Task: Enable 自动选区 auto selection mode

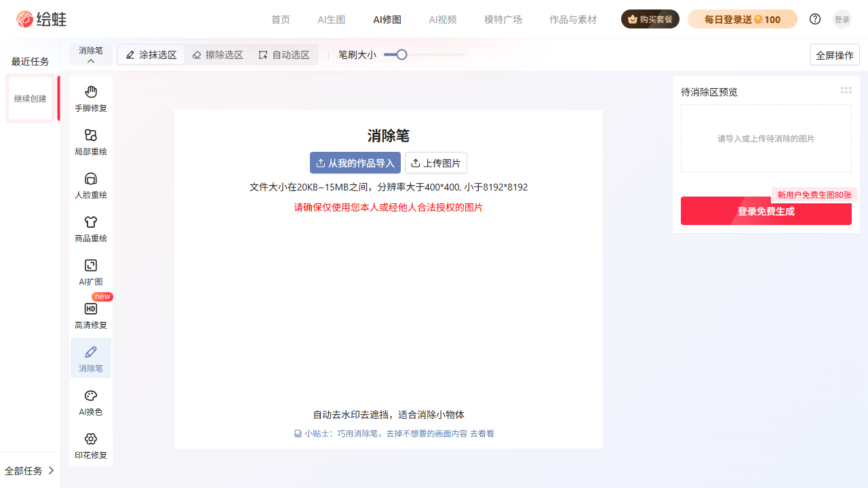Action: tap(284, 55)
